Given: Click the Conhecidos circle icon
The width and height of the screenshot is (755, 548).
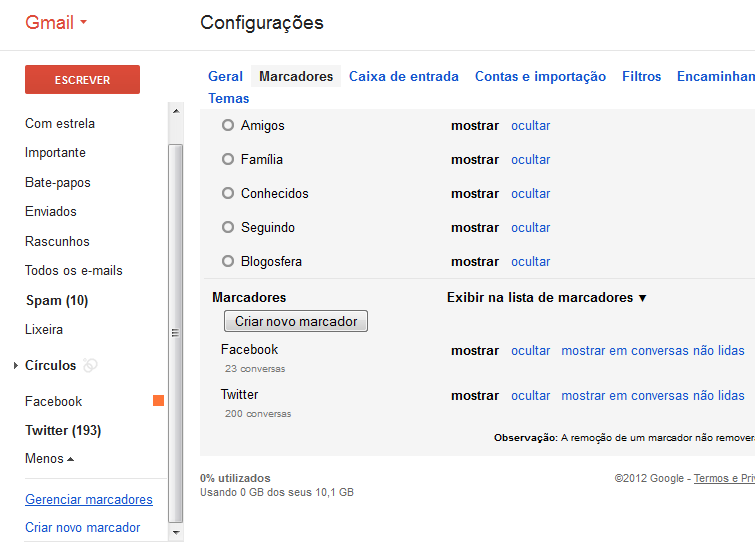Looking at the screenshot, I should (228, 193).
